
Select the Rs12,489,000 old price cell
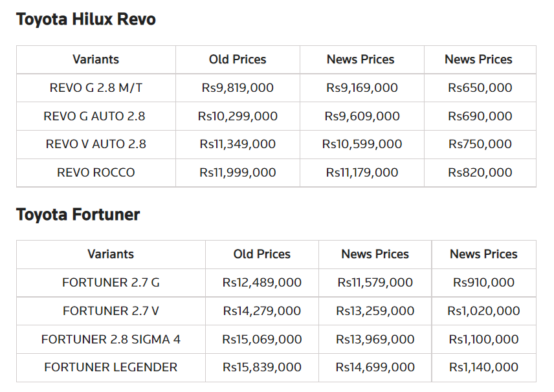point(262,283)
